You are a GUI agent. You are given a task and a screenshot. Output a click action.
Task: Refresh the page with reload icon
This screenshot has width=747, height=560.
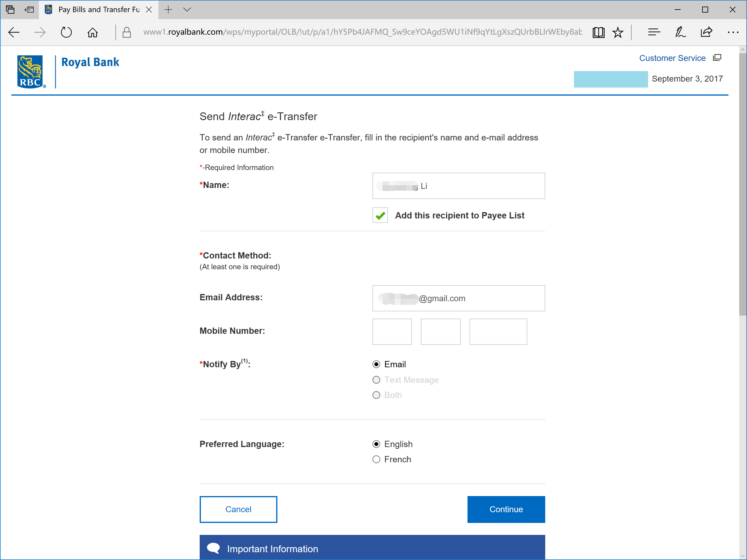click(x=66, y=32)
